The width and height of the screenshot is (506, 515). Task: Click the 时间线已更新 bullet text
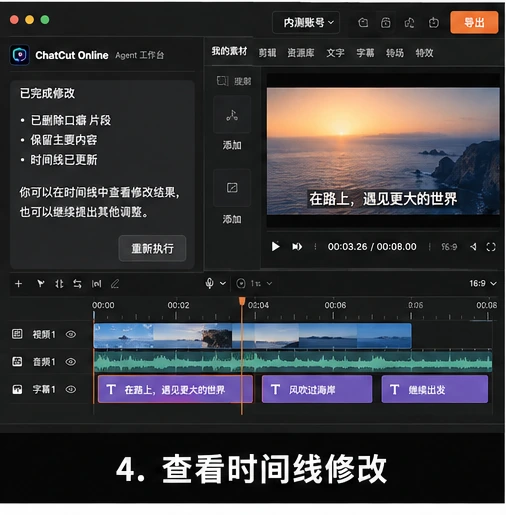click(x=64, y=160)
